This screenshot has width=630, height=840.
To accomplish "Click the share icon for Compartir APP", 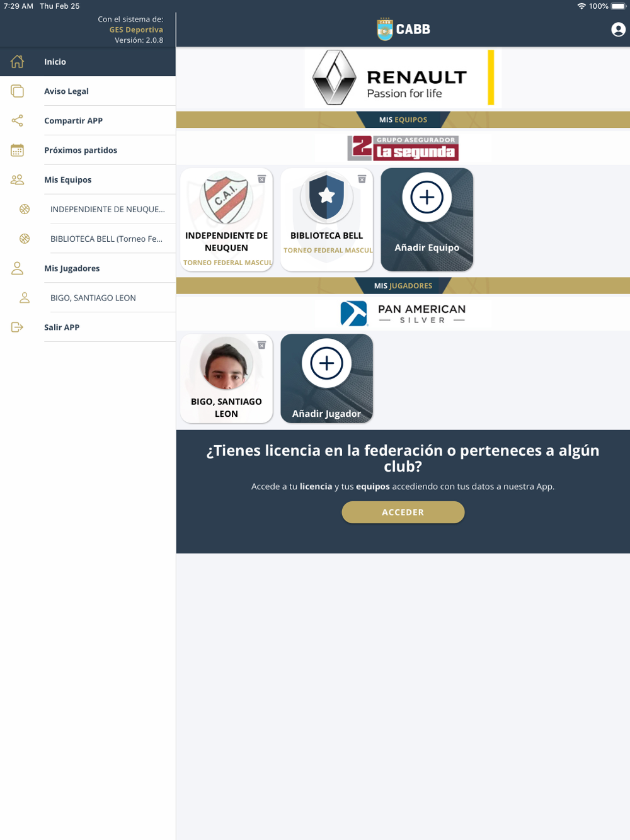I will coord(18,120).
